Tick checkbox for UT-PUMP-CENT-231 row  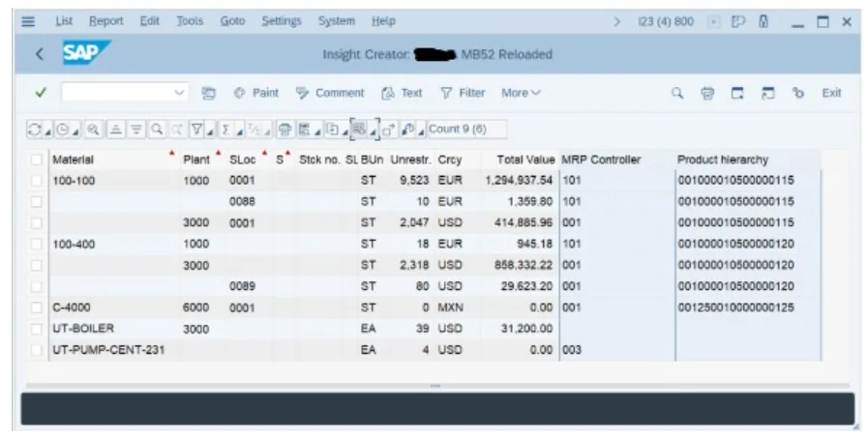[x=37, y=350]
